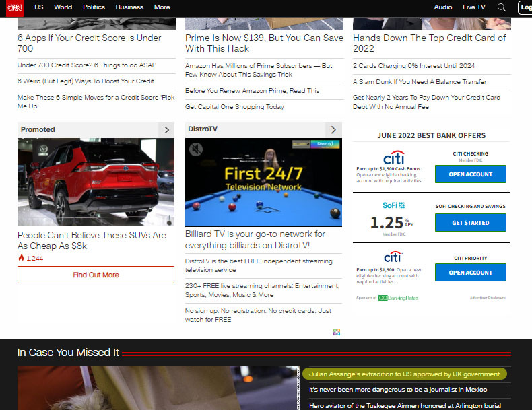Open the Business menu item

tap(129, 7)
